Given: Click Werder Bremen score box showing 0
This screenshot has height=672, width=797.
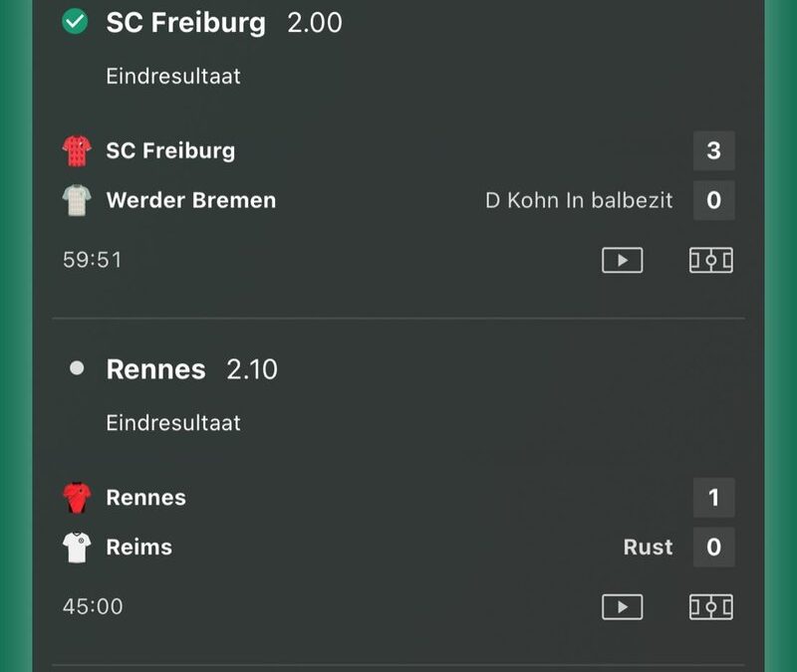Looking at the screenshot, I should coord(713,200).
